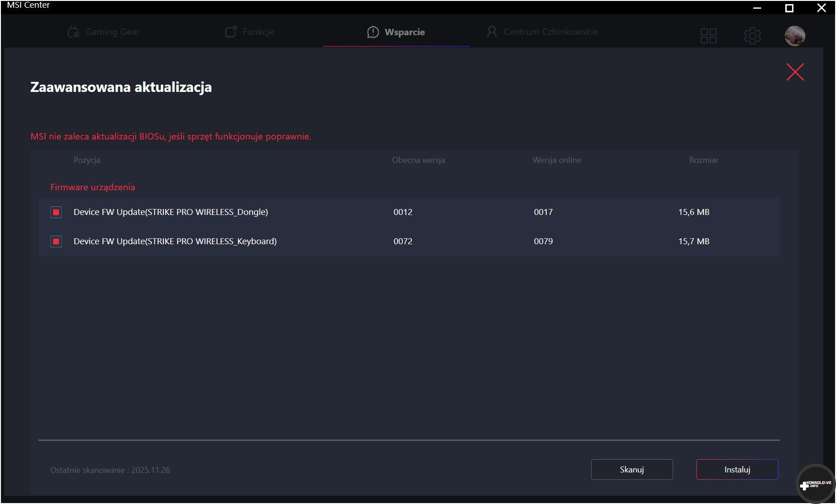Click the Pozycja column header
The width and height of the screenshot is (836, 504).
[x=87, y=160]
